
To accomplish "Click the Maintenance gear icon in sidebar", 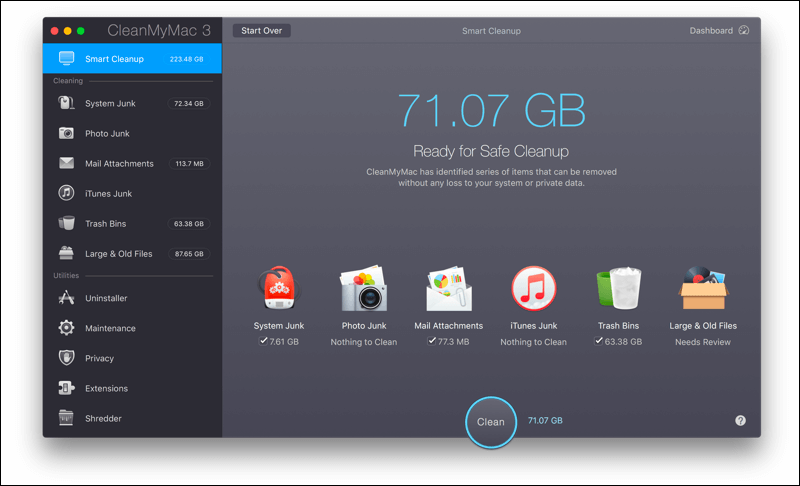I will coord(66,328).
